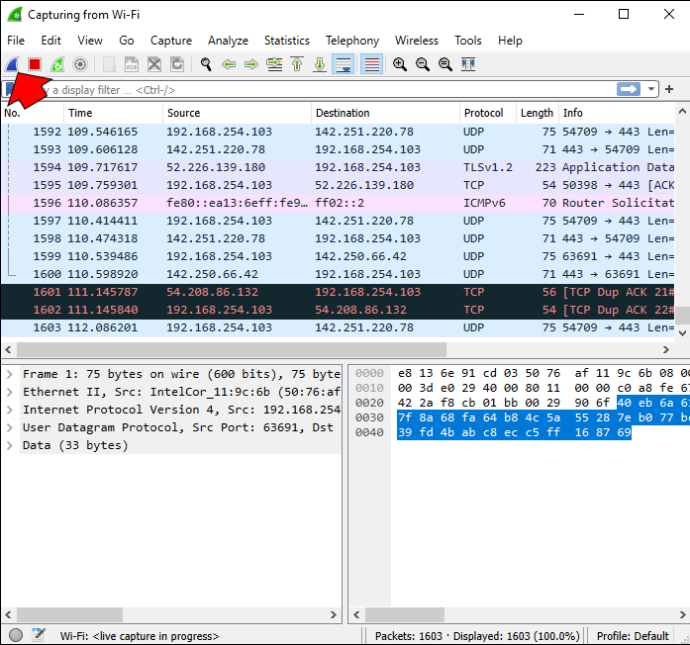Select packet 1595 TCP row
The height and width of the screenshot is (645, 690).
click(338, 185)
